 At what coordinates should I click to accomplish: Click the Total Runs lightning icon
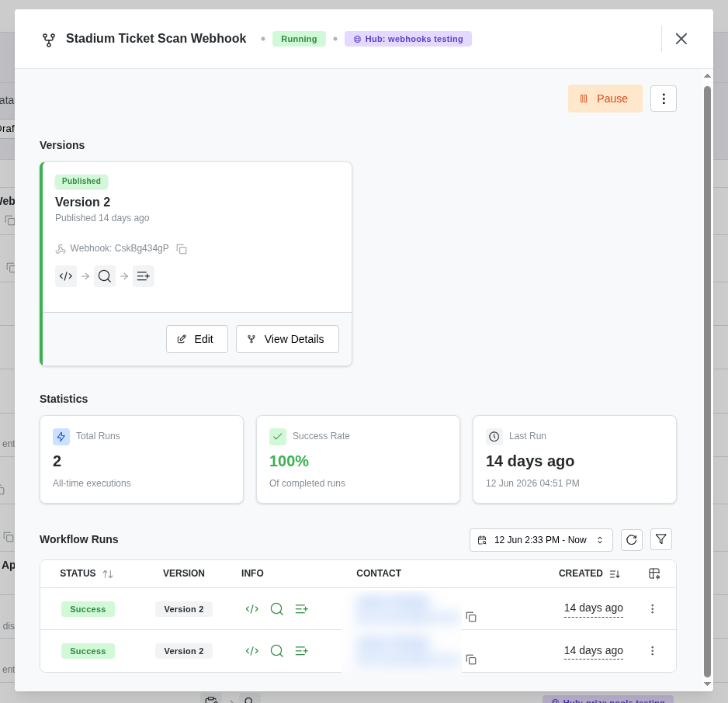point(61,437)
